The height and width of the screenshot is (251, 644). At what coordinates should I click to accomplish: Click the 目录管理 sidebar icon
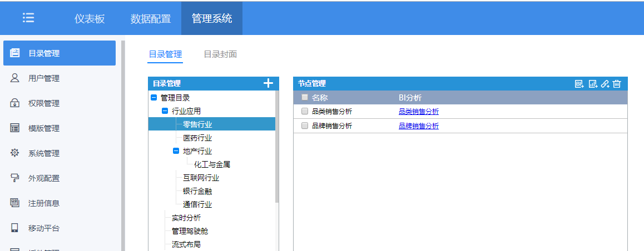(x=15, y=53)
